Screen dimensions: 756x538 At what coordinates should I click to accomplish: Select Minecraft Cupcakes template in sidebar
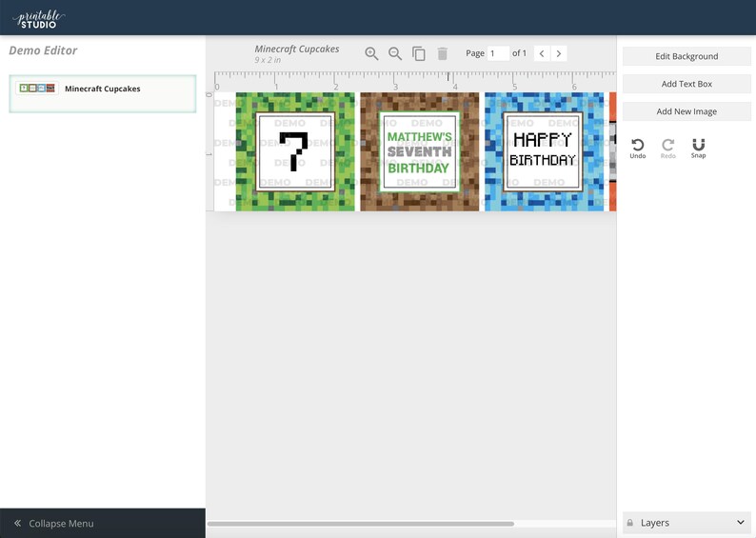pyautogui.click(x=103, y=93)
